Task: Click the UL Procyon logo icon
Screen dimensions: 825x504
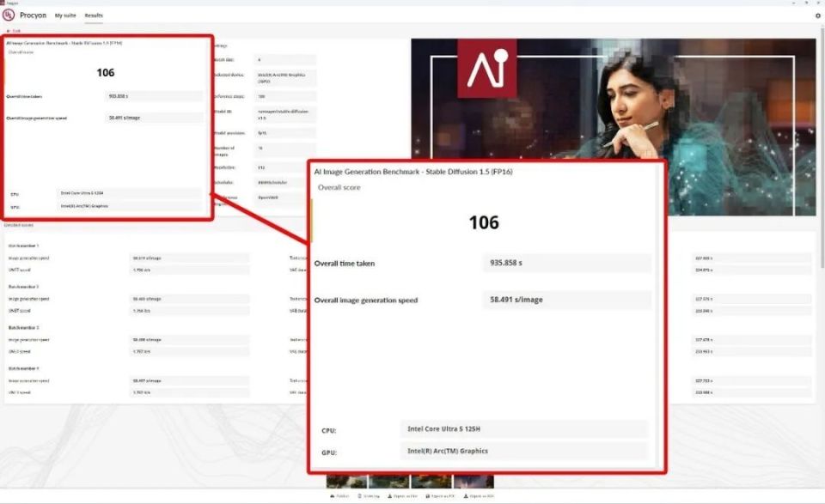Action: click(x=9, y=15)
